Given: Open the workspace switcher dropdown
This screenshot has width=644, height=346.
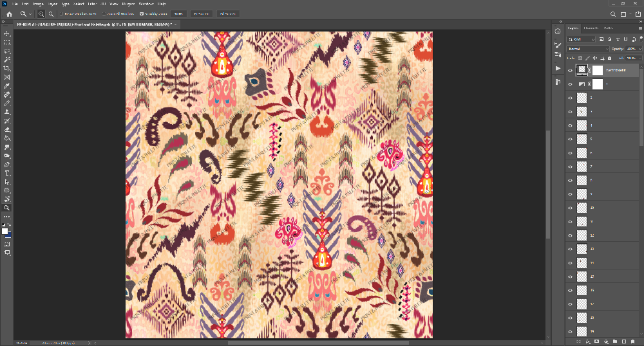Looking at the screenshot, I should pos(625,14).
